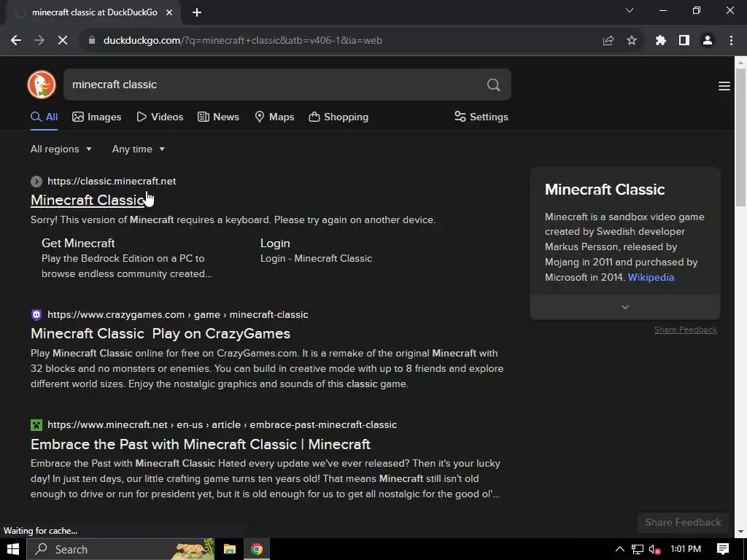The width and height of the screenshot is (747, 560).
Task: Follow the Wikipedia link in info card
Action: pos(651,278)
